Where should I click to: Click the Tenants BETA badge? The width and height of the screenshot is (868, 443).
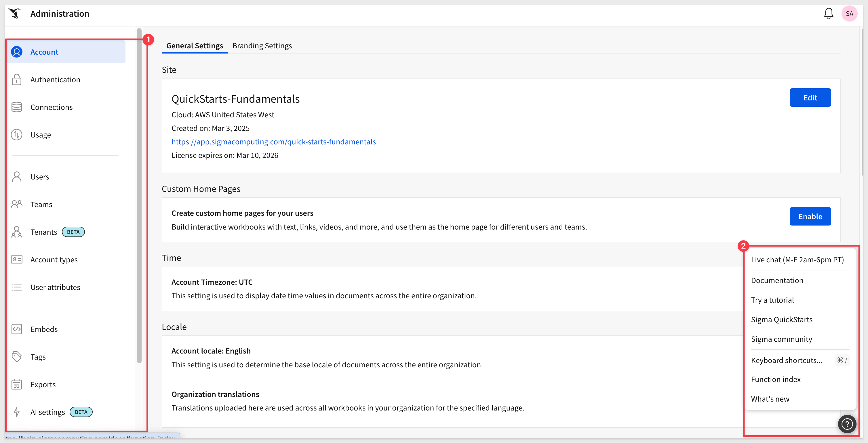click(x=73, y=232)
